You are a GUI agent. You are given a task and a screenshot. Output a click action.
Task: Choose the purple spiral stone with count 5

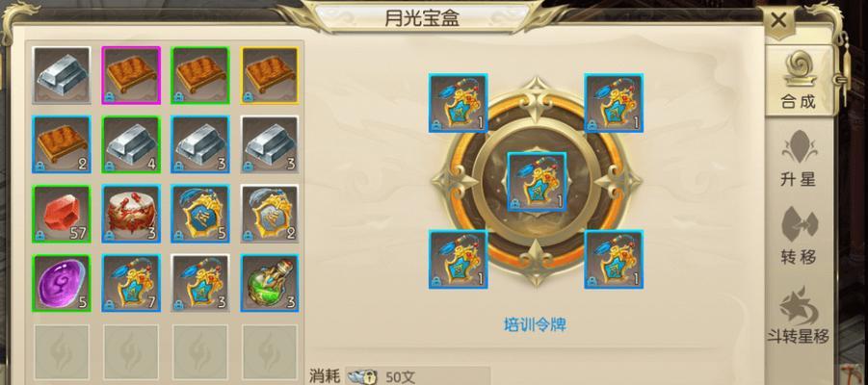[x=62, y=283]
